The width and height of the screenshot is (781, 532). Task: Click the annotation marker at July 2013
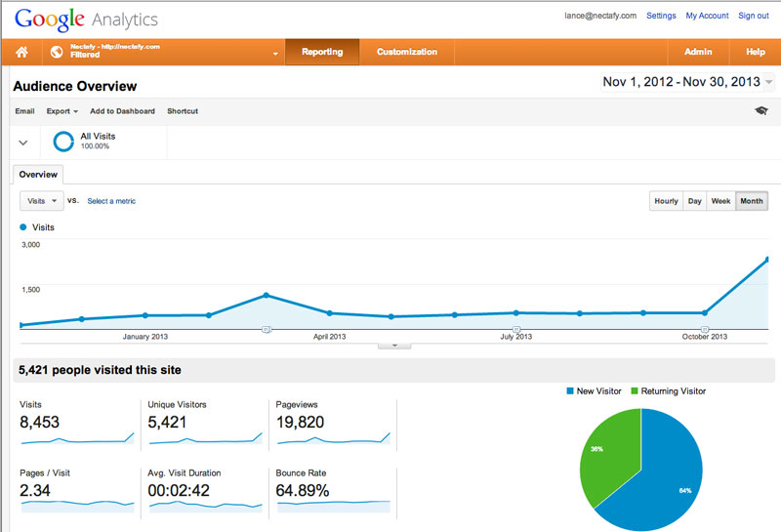pyautogui.click(x=516, y=329)
